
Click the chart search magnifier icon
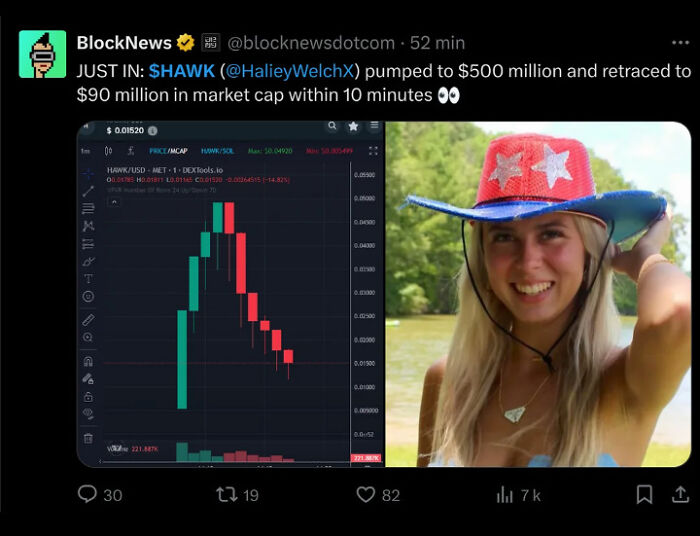332,128
